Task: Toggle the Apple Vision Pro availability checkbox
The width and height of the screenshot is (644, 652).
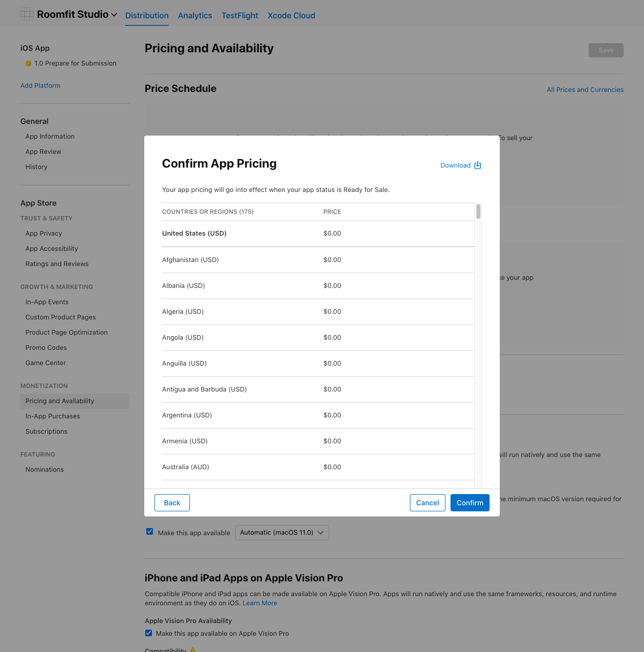Action: click(149, 633)
